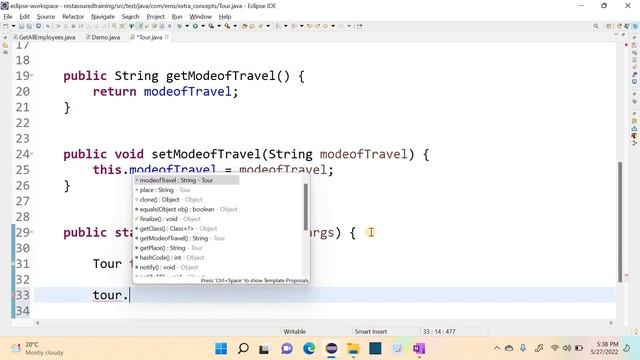
Task: Open the Project menu
Action: pos(156,16)
